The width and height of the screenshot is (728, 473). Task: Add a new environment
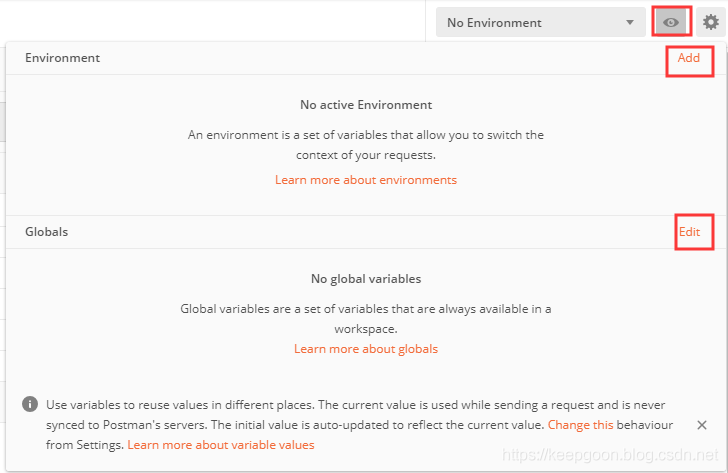point(689,58)
